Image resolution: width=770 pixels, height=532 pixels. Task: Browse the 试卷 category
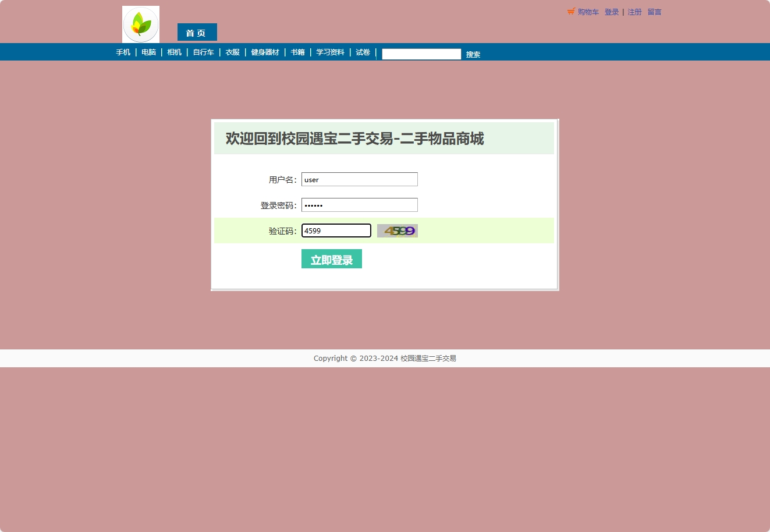click(362, 52)
